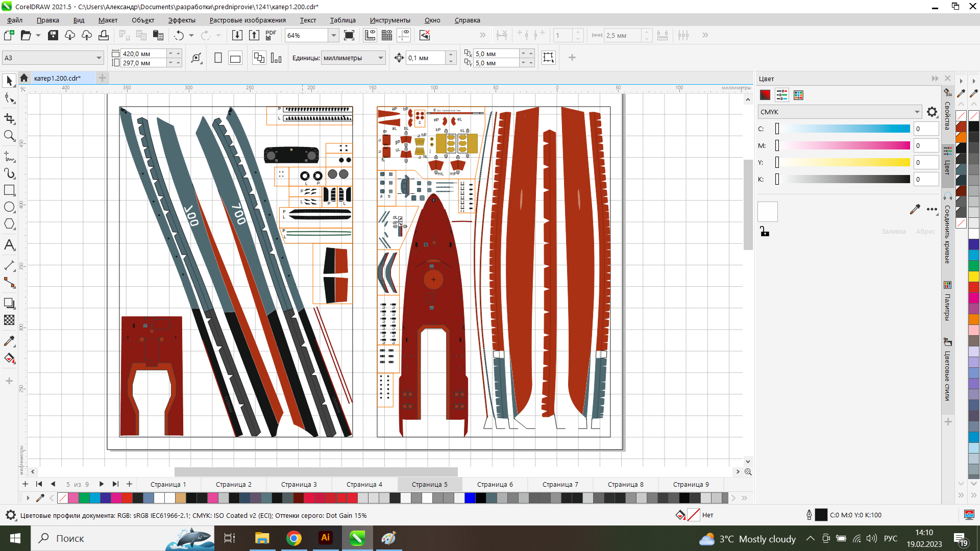Toggle rulers display button
This screenshot has height=551, width=980.
coord(370,35)
